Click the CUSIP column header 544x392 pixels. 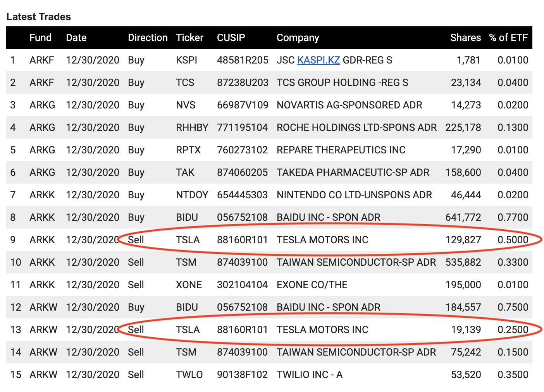[231, 38]
